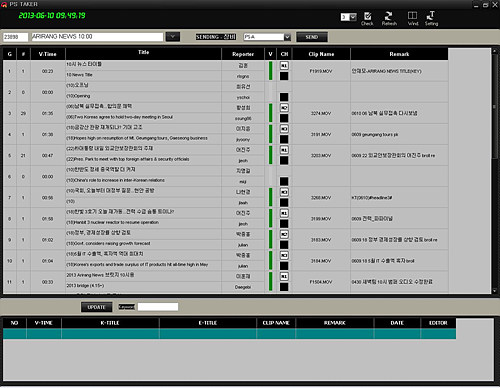Click channel icon for clip 3184.MOV row
500x388 pixels.
[x=284, y=255]
